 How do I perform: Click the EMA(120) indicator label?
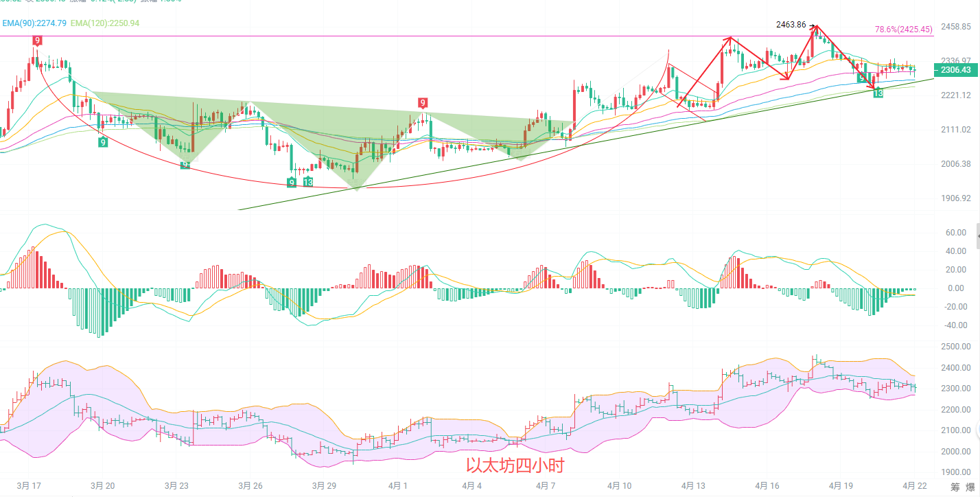[105, 23]
